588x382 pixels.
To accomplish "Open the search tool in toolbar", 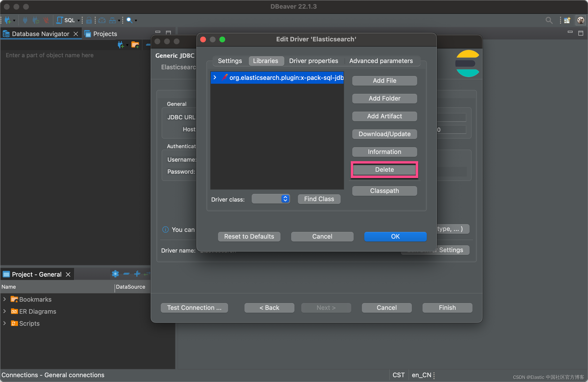I will [x=129, y=20].
